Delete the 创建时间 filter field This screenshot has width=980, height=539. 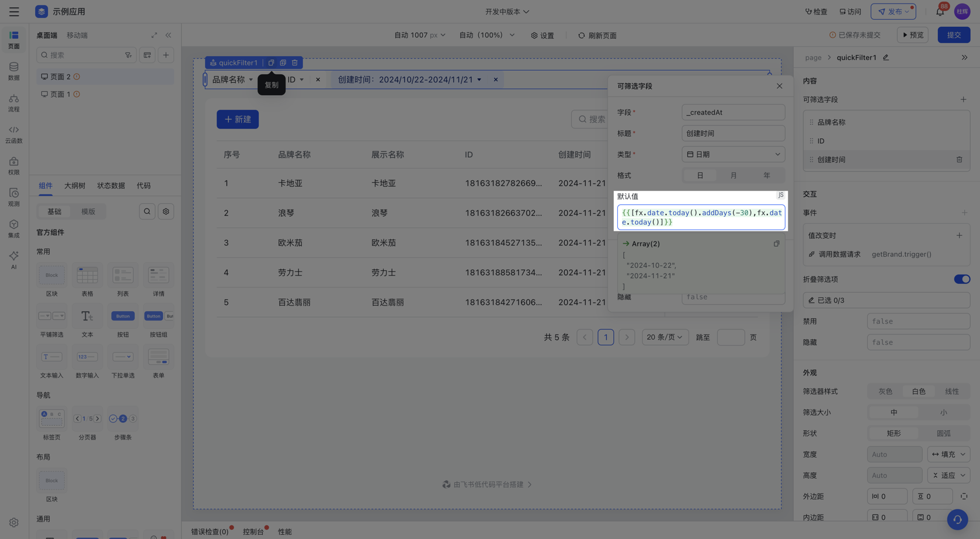pos(959,159)
